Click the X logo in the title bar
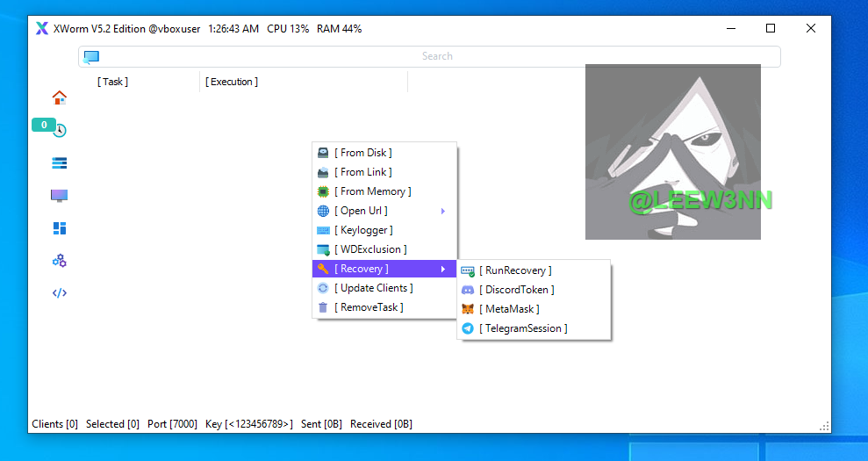Screen dimensions: 868x461 tap(42, 28)
